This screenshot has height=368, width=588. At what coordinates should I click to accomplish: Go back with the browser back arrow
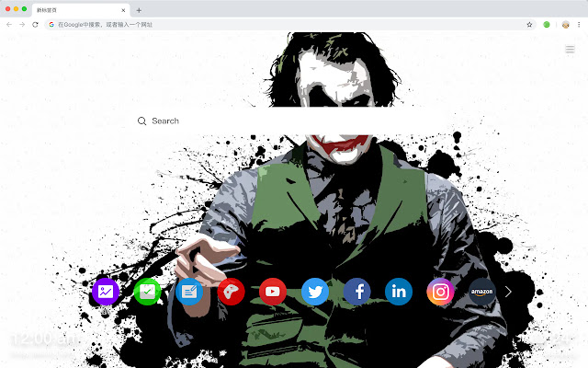[x=9, y=25]
